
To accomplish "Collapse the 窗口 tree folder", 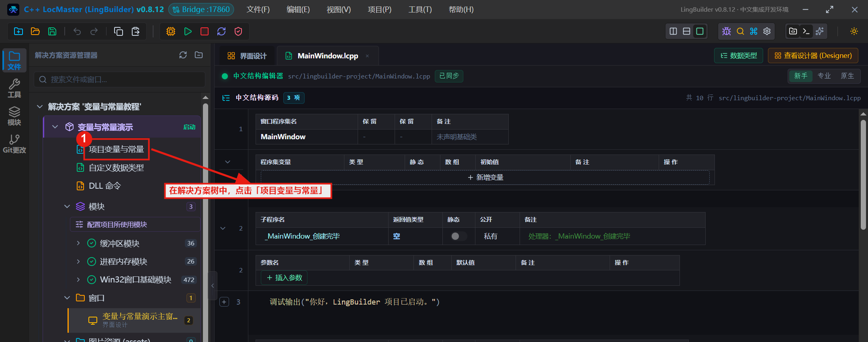I will [67, 298].
